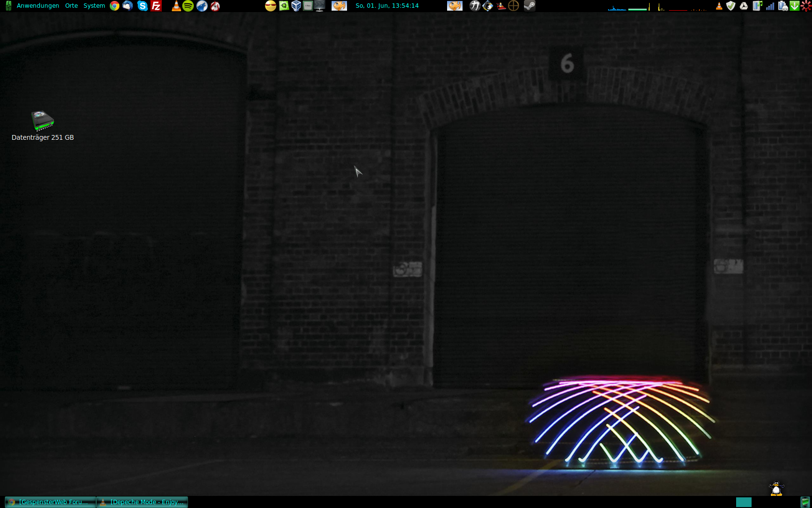
Task: Open the Thunderbird mail launcher
Action: [x=128, y=6]
